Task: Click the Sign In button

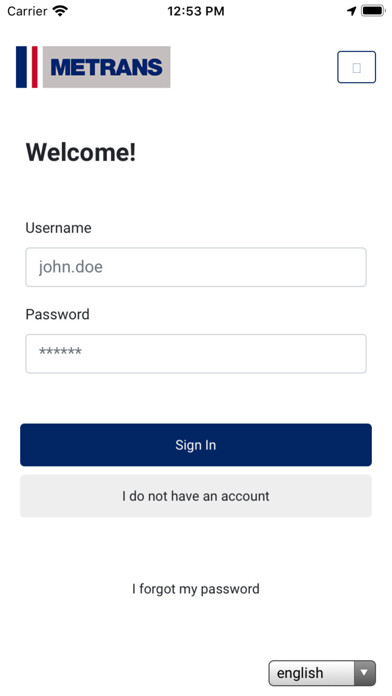Action: (196, 445)
